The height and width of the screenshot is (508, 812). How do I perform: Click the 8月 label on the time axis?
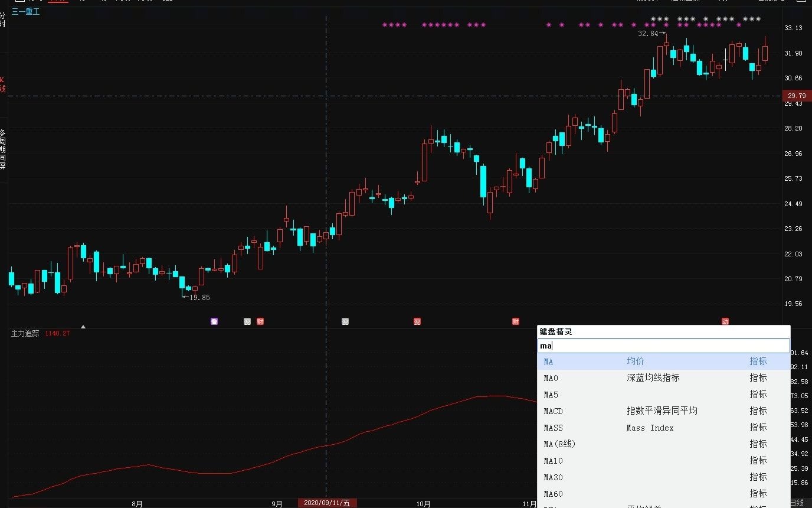(x=137, y=504)
